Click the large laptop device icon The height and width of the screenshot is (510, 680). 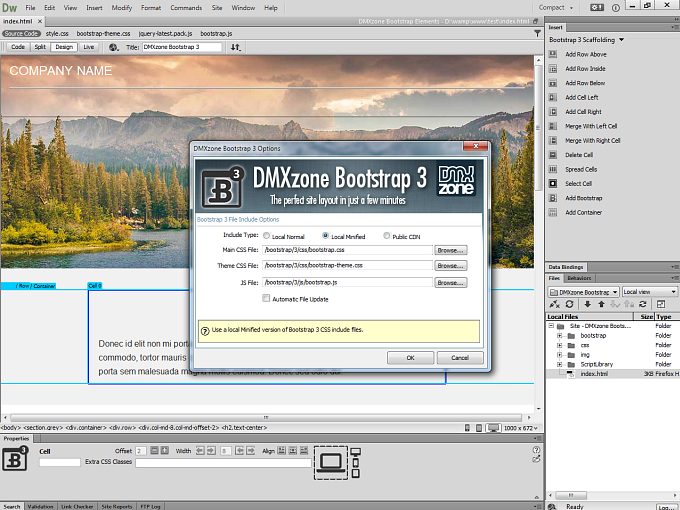331,463
